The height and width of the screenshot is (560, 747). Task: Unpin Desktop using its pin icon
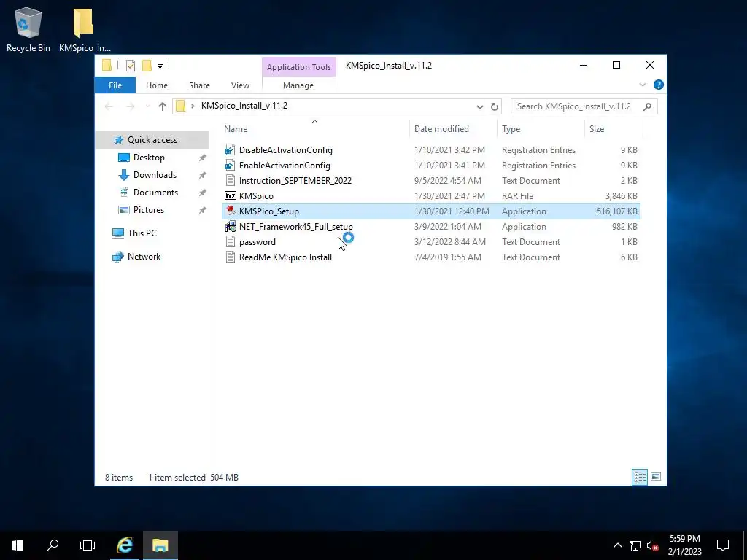point(203,157)
